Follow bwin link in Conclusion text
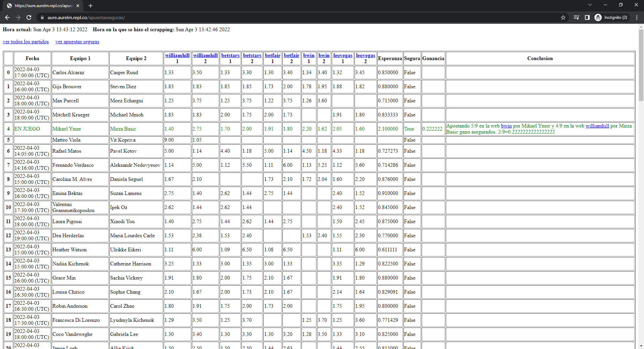The width and height of the screenshot is (644, 349). [506, 126]
